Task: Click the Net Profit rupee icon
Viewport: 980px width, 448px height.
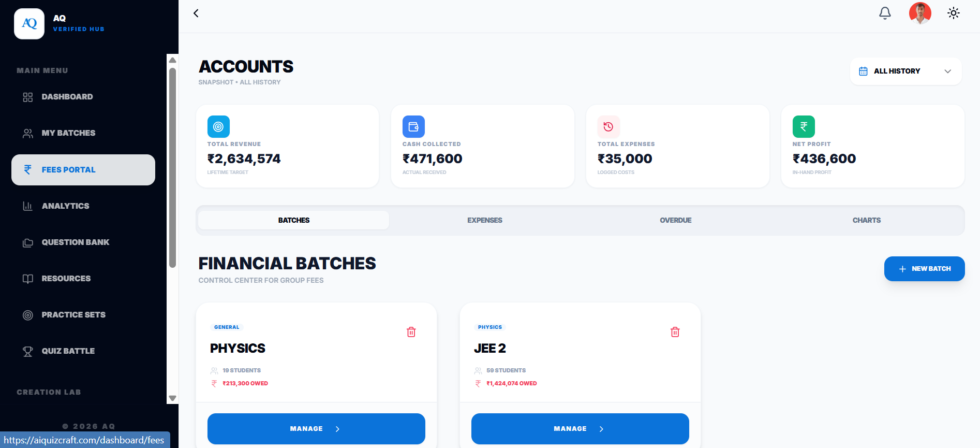Action: [x=804, y=126]
